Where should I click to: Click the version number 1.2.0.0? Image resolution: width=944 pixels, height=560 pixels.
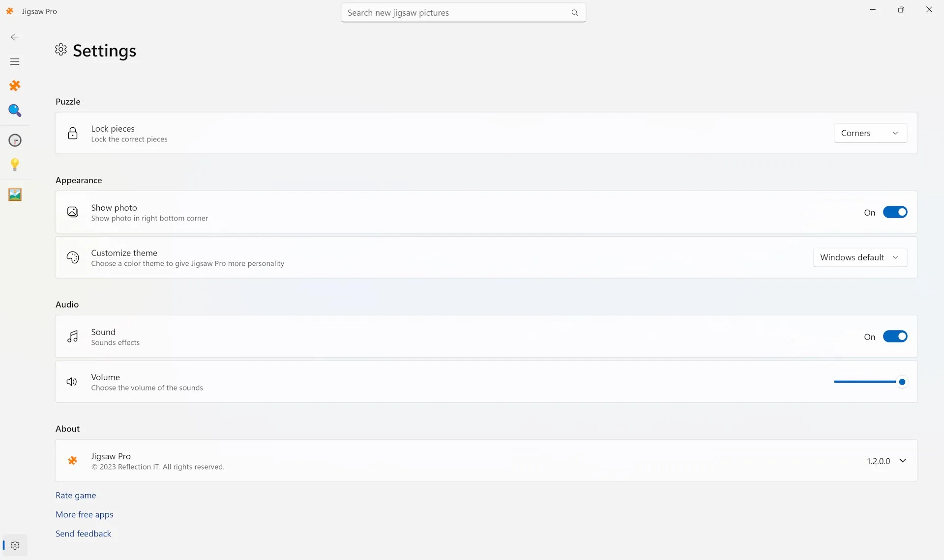point(879,461)
